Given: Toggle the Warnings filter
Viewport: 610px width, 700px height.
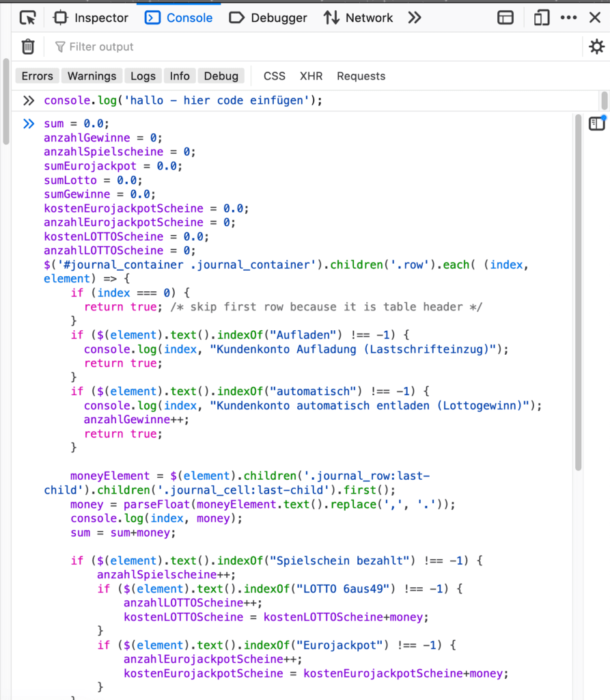Looking at the screenshot, I should coord(92,76).
